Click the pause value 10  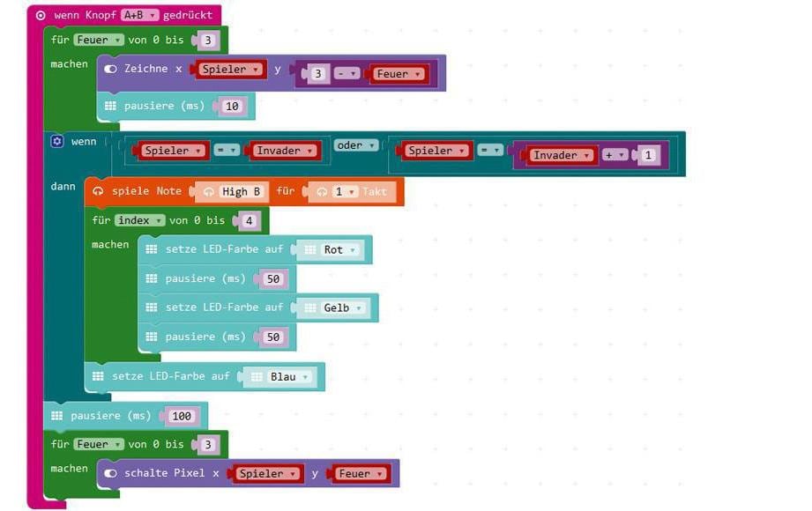click(232, 106)
